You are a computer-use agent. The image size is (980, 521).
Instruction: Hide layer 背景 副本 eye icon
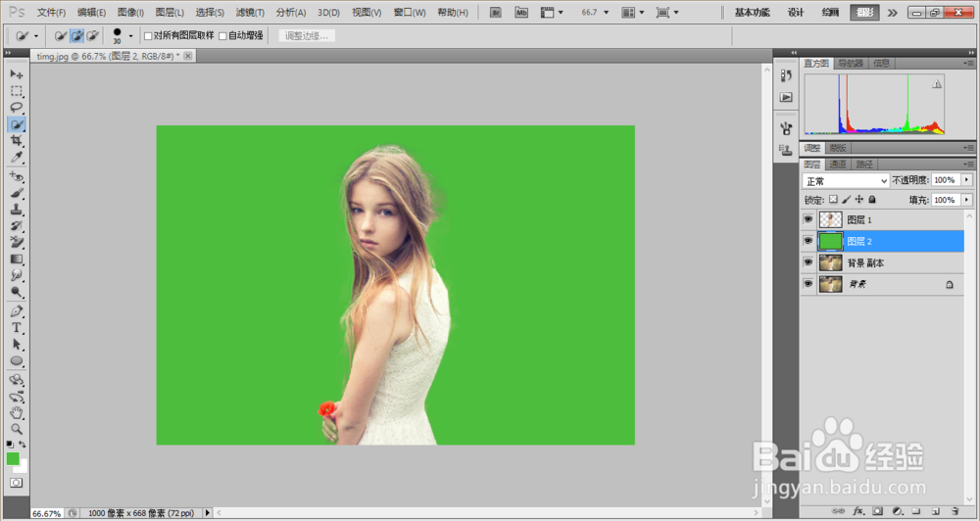point(808,262)
